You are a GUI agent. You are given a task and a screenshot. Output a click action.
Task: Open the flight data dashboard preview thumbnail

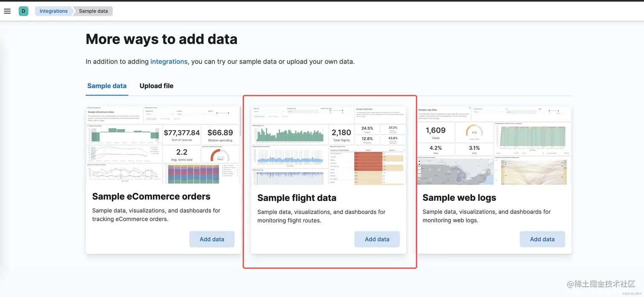point(328,146)
